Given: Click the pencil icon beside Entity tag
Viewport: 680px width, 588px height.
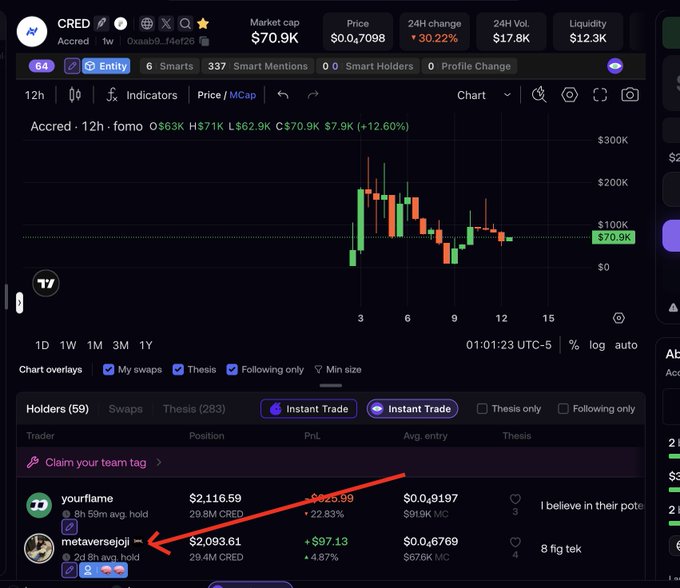Looking at the screenshot, I should [x=72, y=66].
